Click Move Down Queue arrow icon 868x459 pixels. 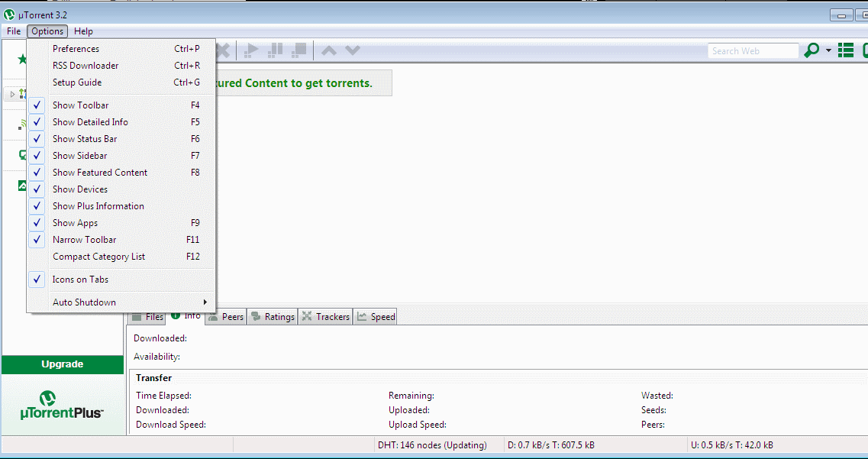[353, 50]
